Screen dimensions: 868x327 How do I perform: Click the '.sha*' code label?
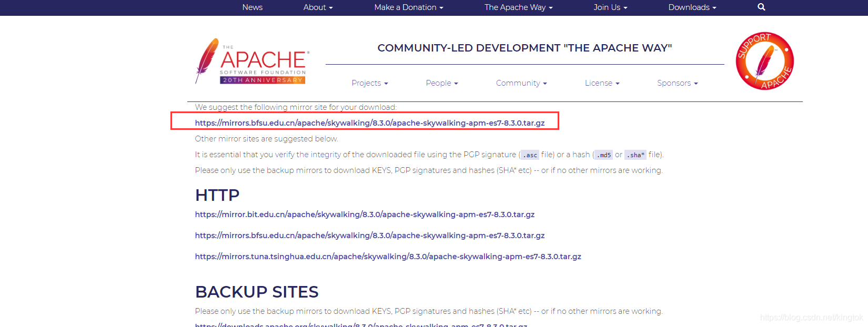[x=635, y=155]
